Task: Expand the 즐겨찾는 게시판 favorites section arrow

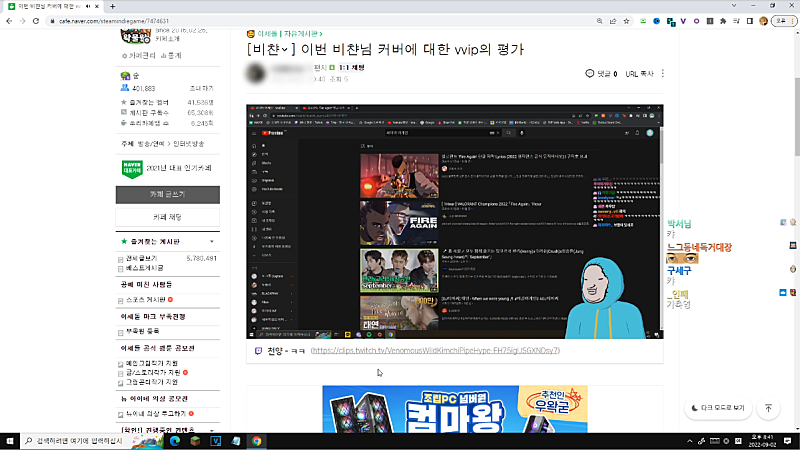Action: (x=211, y=242)
